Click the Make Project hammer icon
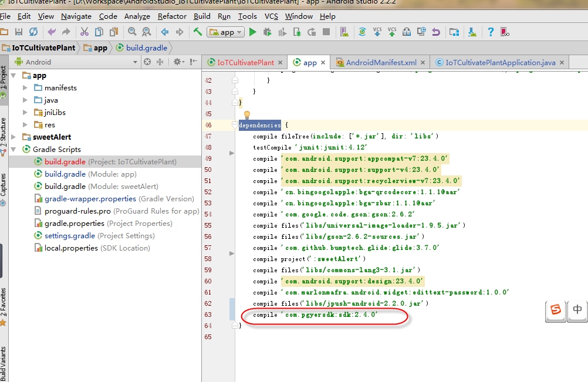 pos(198,32)
